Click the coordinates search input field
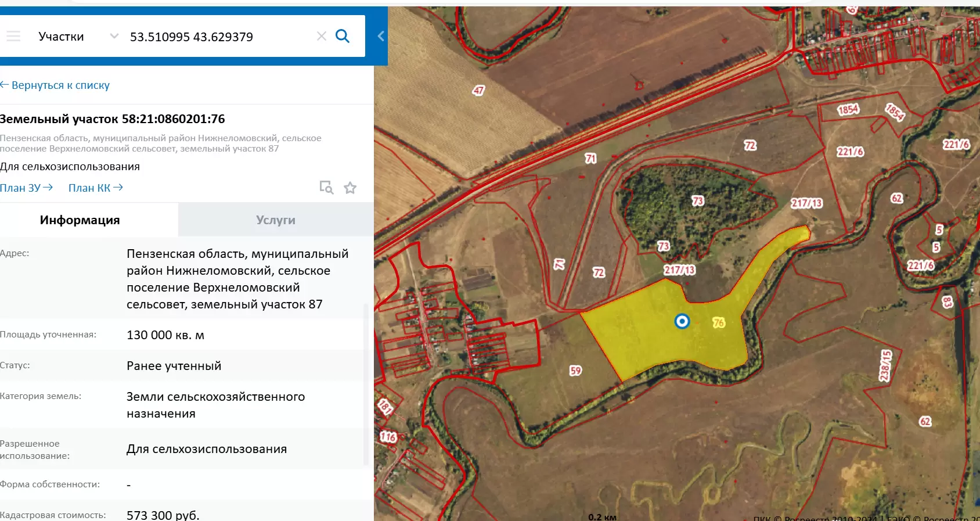980x521 pixels. coord(218,37)
